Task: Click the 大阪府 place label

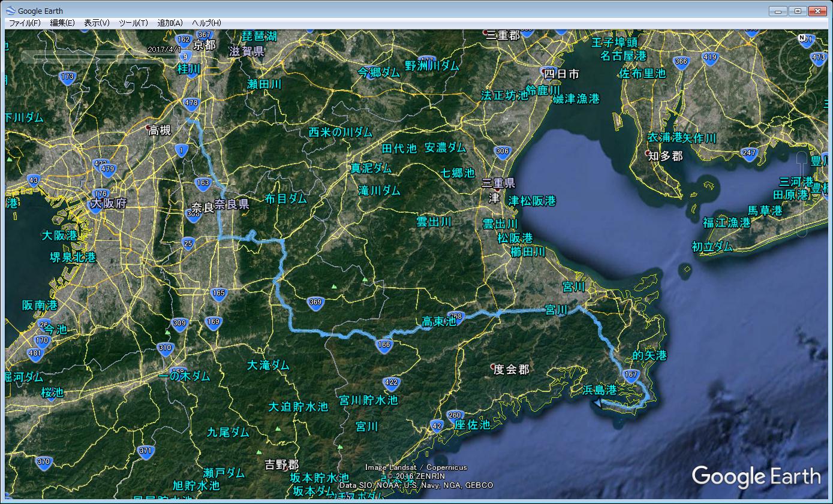Action: 108,204
